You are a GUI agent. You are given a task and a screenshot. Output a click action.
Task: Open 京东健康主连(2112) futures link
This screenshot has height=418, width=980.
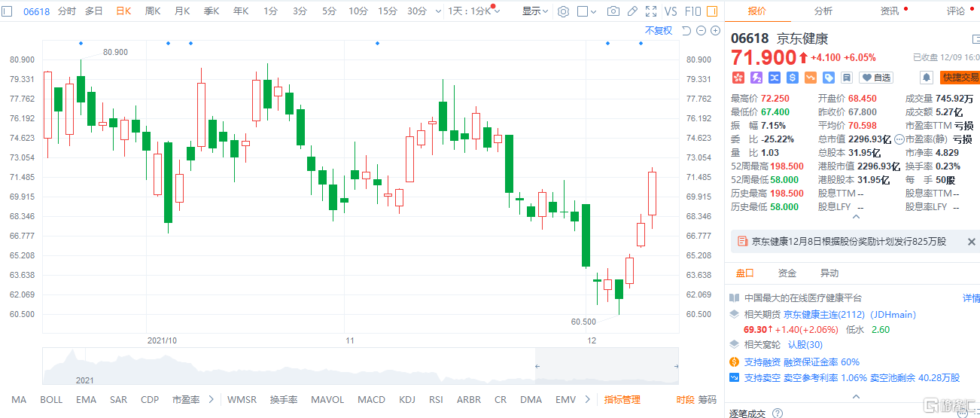[824, 314]
